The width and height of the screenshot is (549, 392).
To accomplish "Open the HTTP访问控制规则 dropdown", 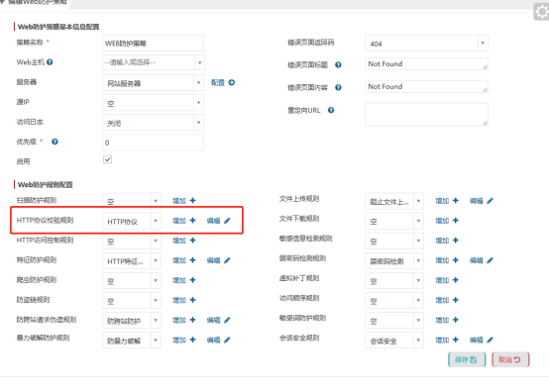I will (x=132, y=241).
